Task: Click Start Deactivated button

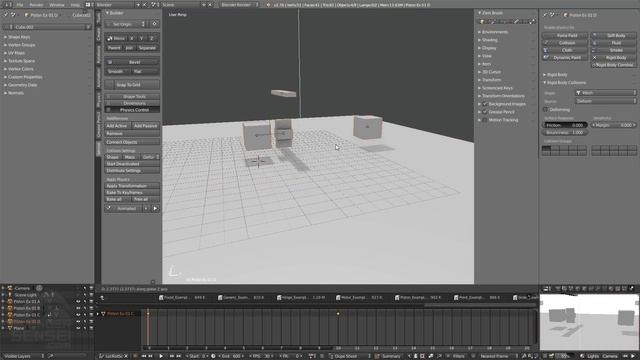Action: [x=132, y=164]
